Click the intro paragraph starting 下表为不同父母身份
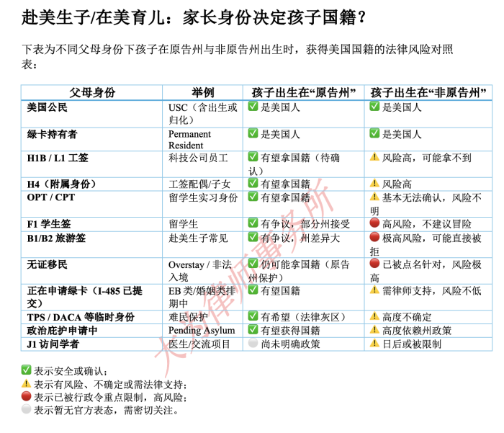The width and height of the screenshot is (504, 433). 237,57
